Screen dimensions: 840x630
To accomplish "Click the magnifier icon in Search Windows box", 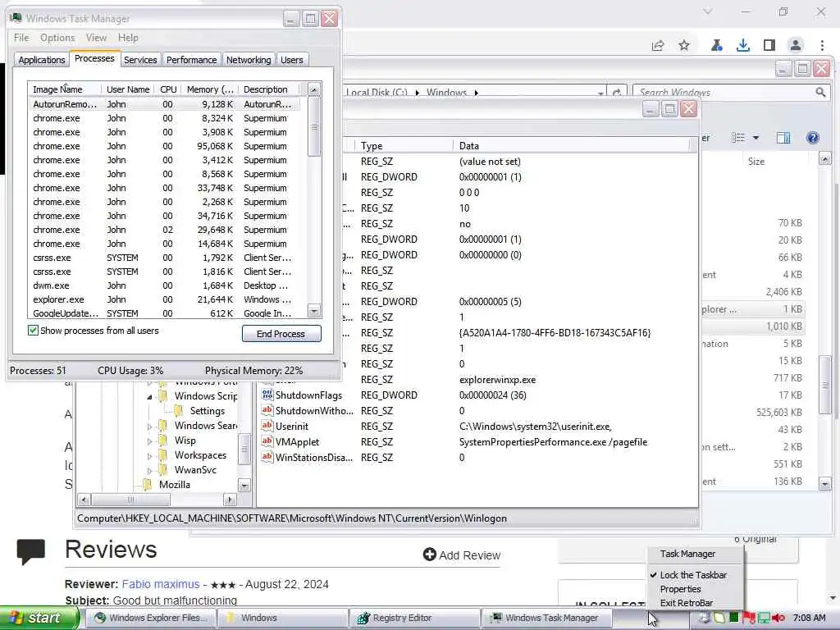I will (820, 92).
